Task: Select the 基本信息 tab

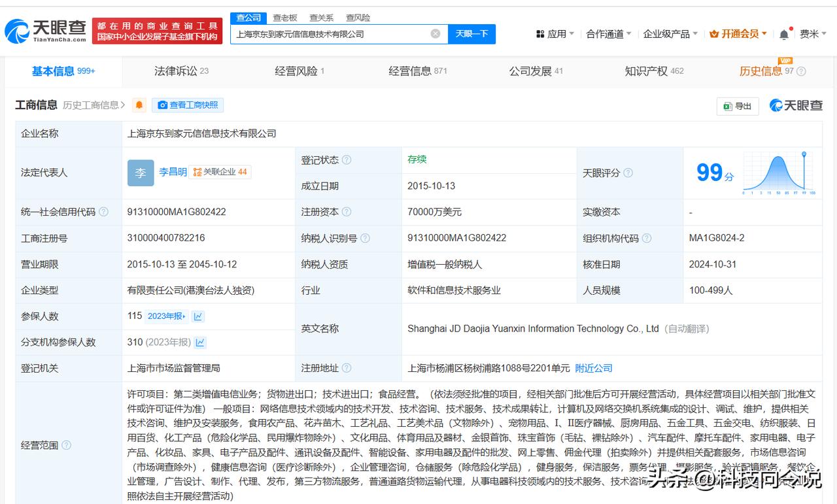Action: [63, 71]
